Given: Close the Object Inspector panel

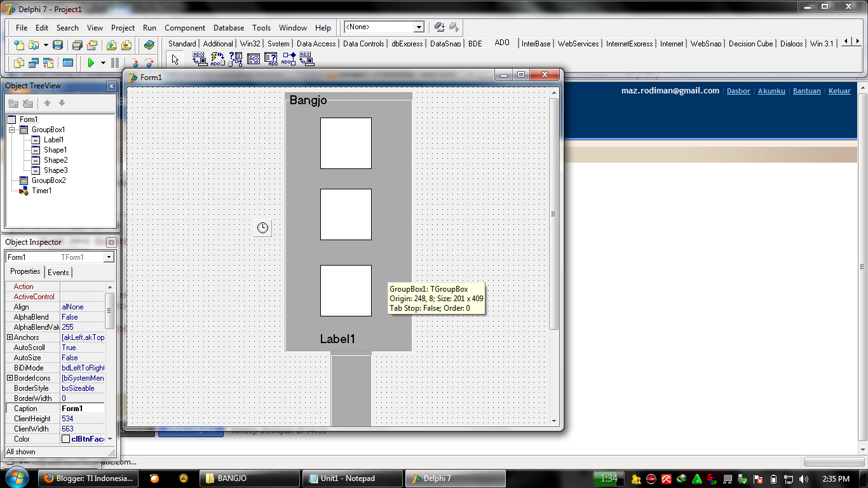Looking at the screenshot, I should (111, 242).
